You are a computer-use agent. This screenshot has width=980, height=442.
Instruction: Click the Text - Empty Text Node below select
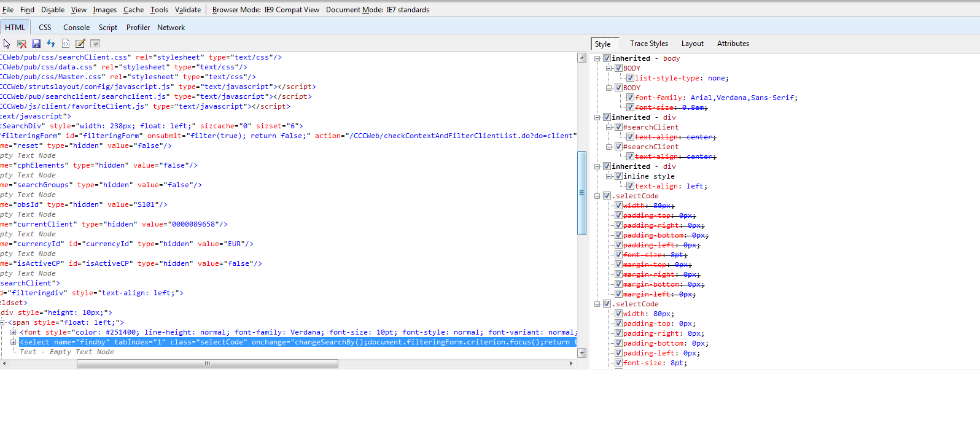pos(67,352)
